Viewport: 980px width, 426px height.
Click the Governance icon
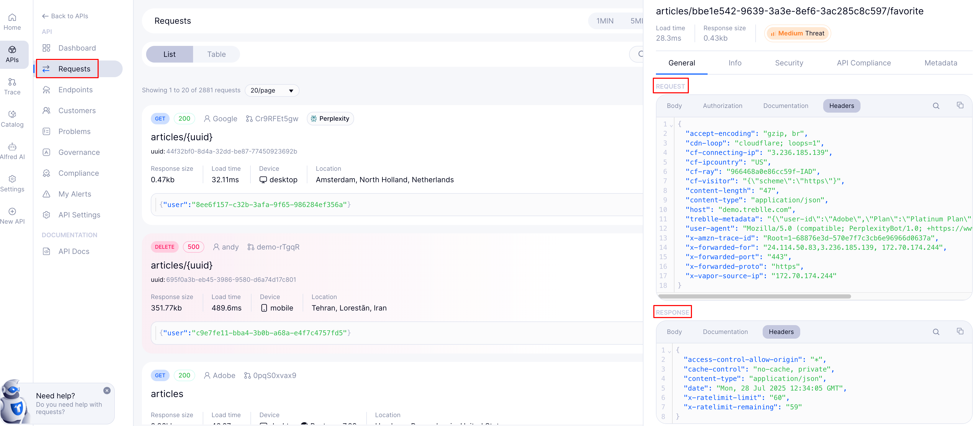tap(46, 153)
